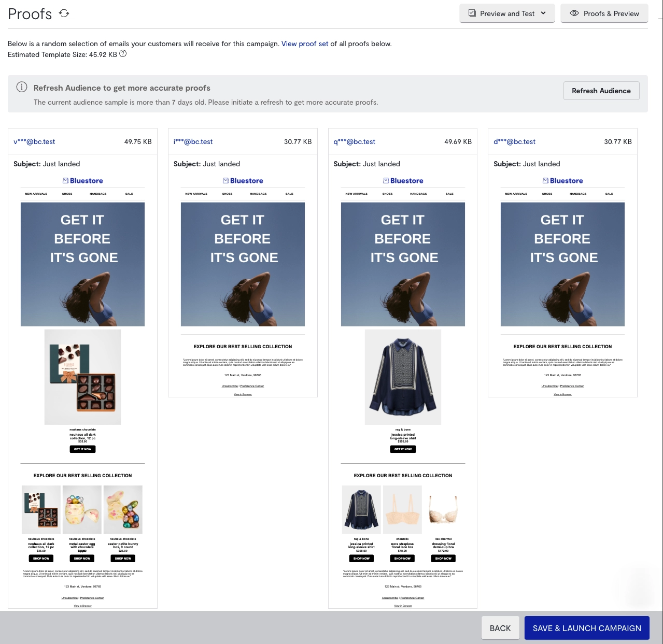This screenshot has height=644, width=663.
Task: Click the Refresh Audience button
Action: (x=601, y=91)
